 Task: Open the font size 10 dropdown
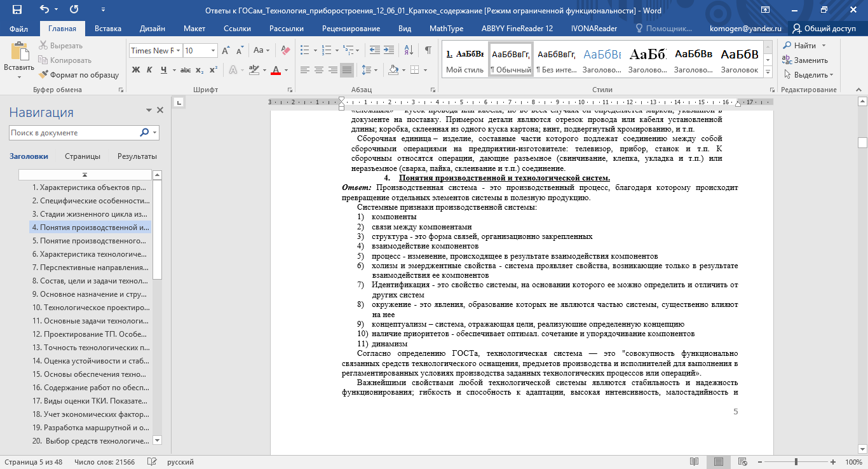click(213, 50)
